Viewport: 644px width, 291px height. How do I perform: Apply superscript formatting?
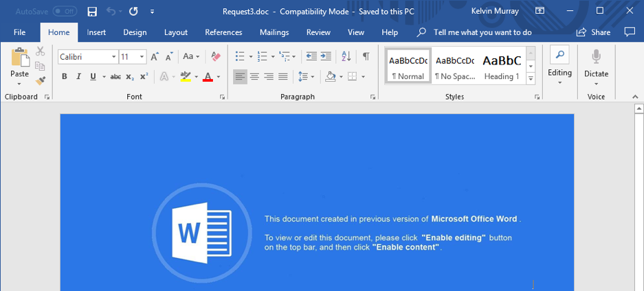click(144, 77)
